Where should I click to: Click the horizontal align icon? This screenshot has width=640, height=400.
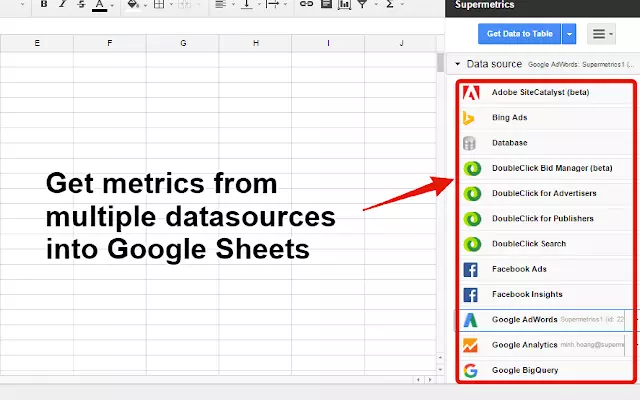(220, 4)
